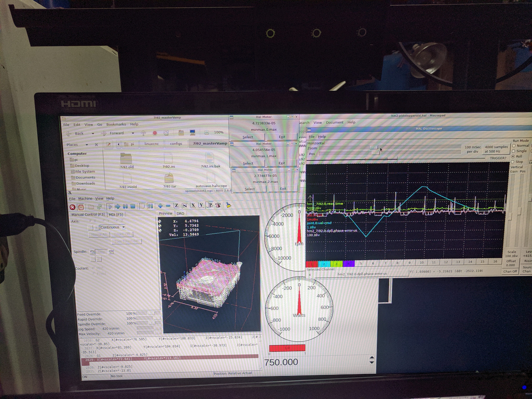
Task: Switch to DRO tab
Action: [180, 214]
